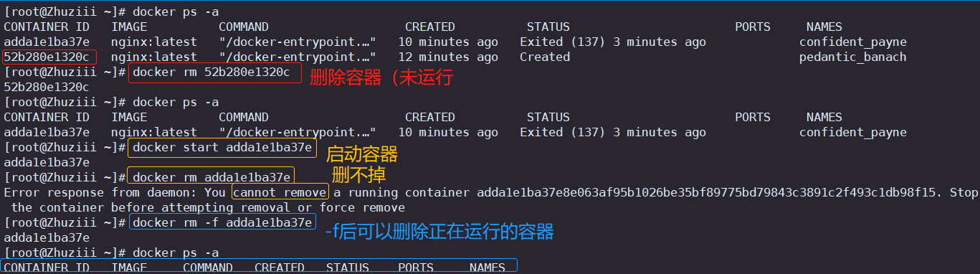
Task: Click the blue annotation about -f removal
Action: tap(439, 231)
